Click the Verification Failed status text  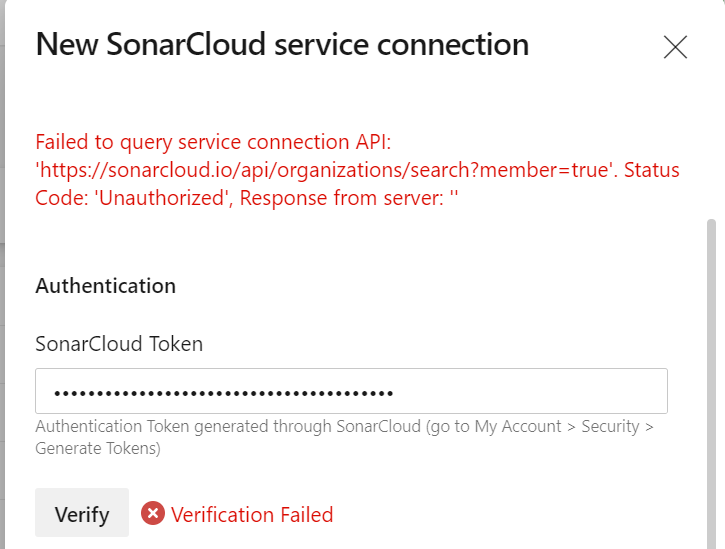pos(252,514)
